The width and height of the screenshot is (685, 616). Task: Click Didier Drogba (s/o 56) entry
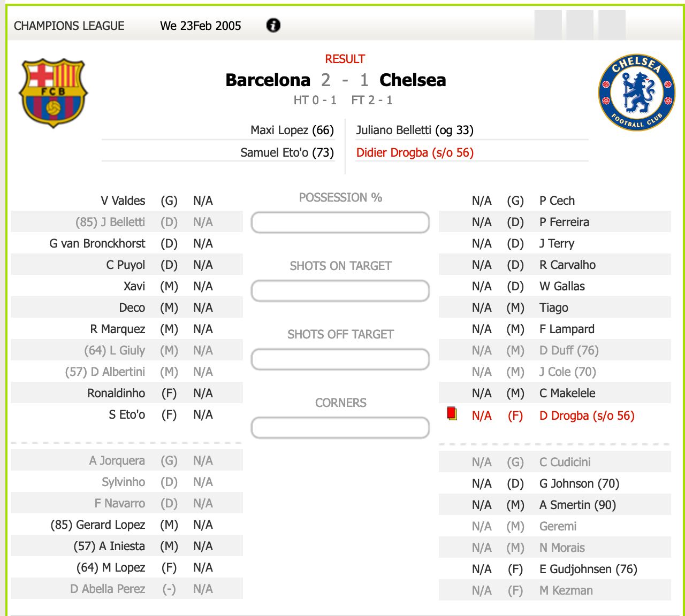coord(415,152)
